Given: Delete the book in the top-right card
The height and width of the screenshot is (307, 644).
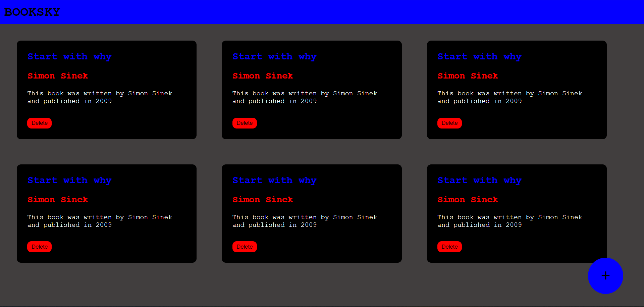Looking at the screenshot, I should 449,123.
